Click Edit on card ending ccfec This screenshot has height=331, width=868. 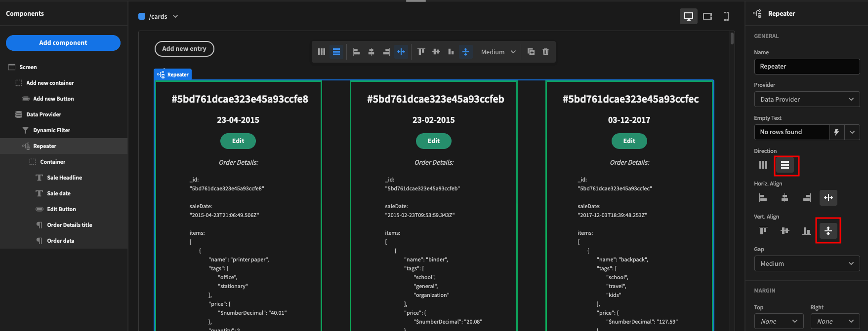(629, 141)
